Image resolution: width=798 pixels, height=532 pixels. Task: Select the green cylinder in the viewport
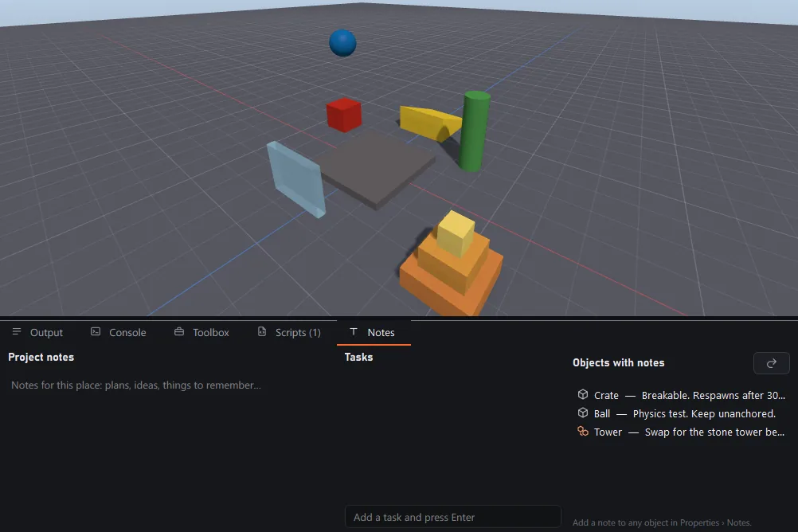point(475,131)
